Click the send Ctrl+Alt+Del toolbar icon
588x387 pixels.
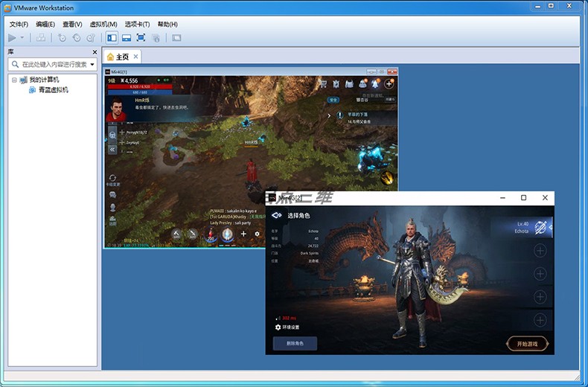tap(41, 38)
